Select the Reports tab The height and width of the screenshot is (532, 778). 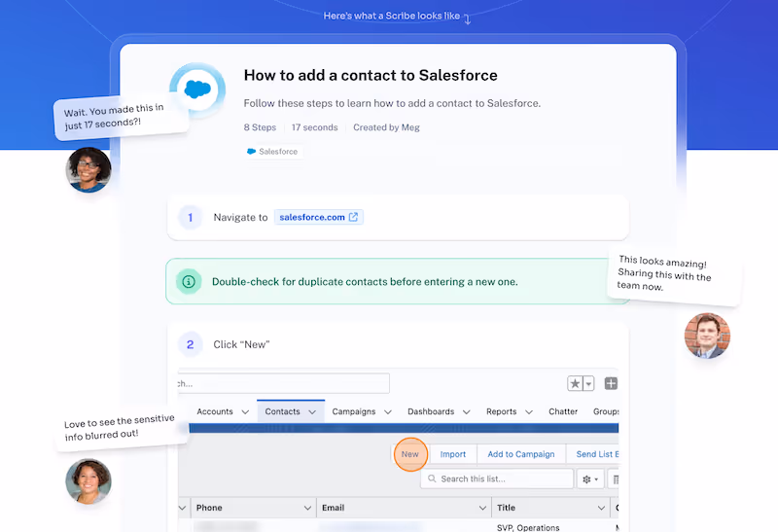(x=501, y=411)
